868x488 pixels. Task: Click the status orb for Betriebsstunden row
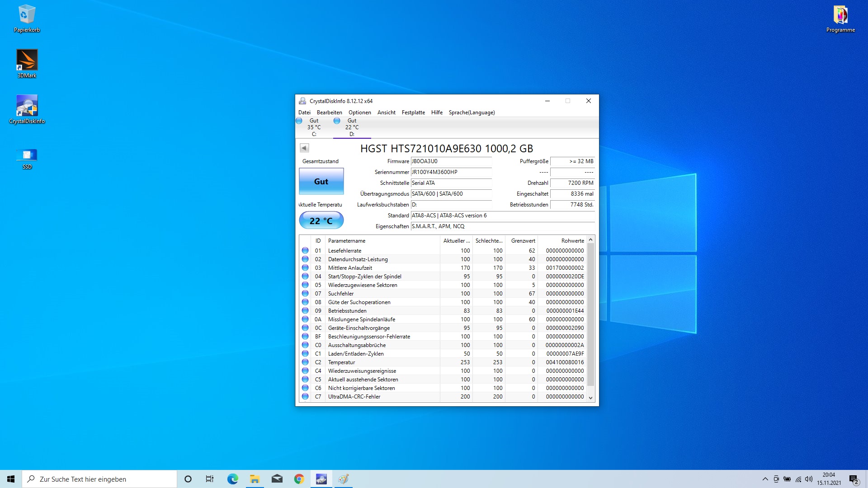(x=305, y=310)
